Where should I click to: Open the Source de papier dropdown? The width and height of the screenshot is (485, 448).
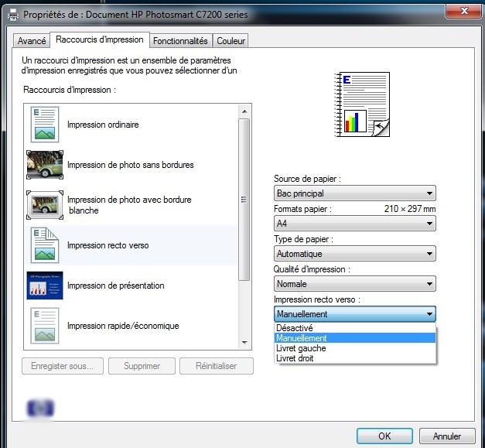355,193
